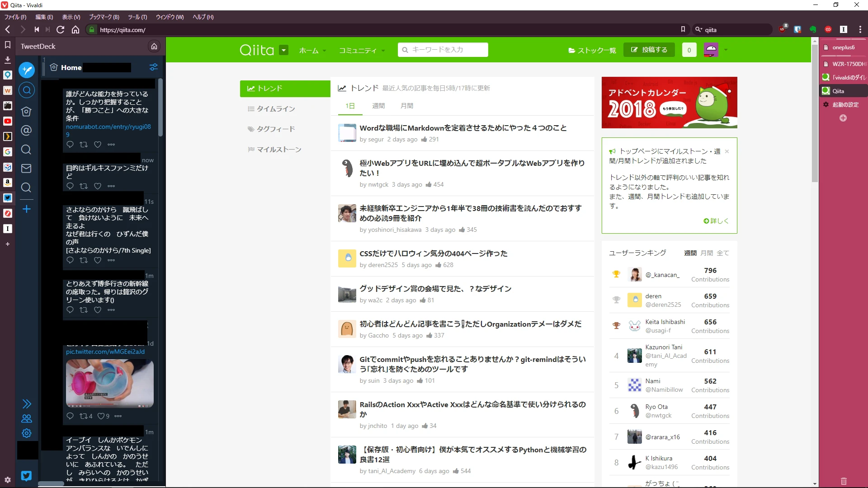Screen dimensions: 868x488
Task: Show 月間 user ranking
Action: pyautogui.click(x=707, y=253)
